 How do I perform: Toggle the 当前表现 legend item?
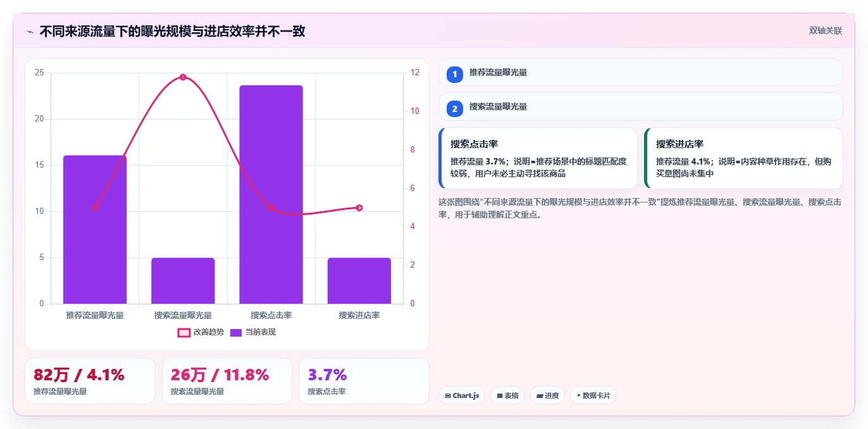(x=253, y=332)
